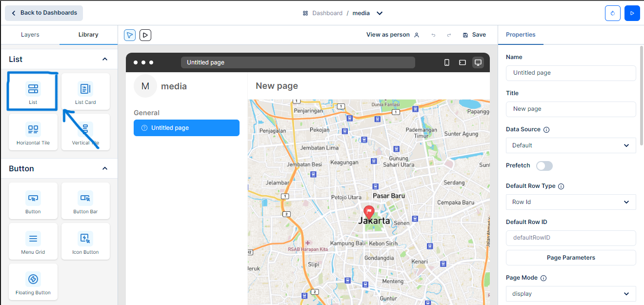This screenshot has width=644, height=305.
Task: Switch to the Layers tab
Action: click(30, 35)
